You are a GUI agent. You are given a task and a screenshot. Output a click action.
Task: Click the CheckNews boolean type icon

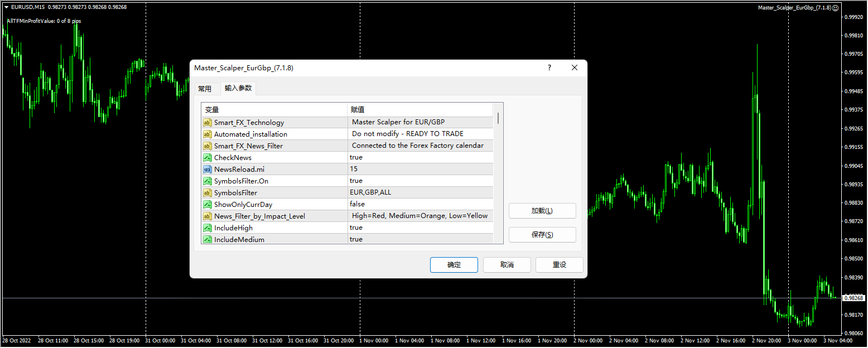point(207,158)
